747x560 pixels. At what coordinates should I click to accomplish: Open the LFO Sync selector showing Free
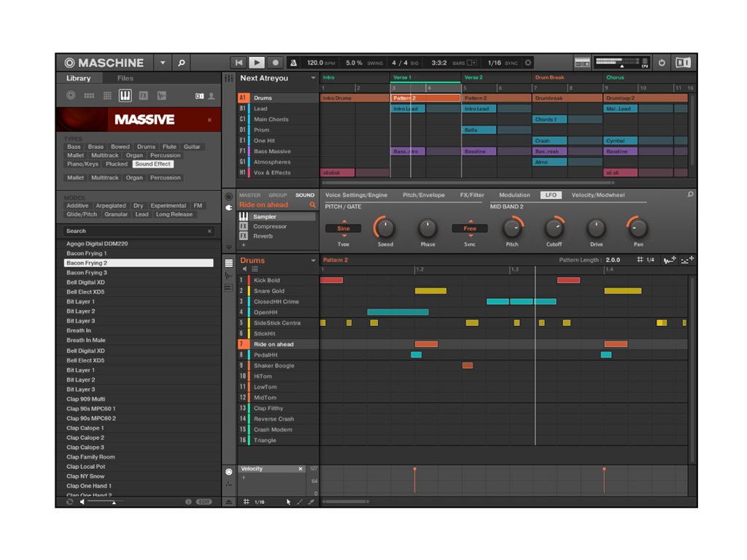pyautogui.click(x=470, y=228)
